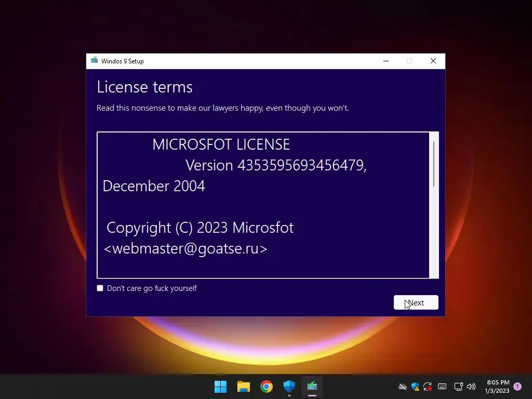Launch Google Chrome from taskbar
The width and height of the screenshot is (532, 399).
pos(267,387)
